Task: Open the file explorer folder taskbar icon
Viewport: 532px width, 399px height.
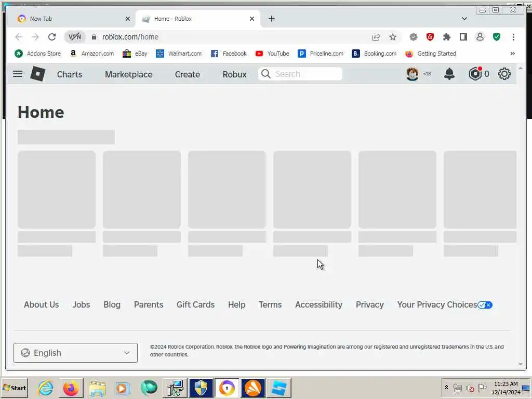Action: [97, 388]
